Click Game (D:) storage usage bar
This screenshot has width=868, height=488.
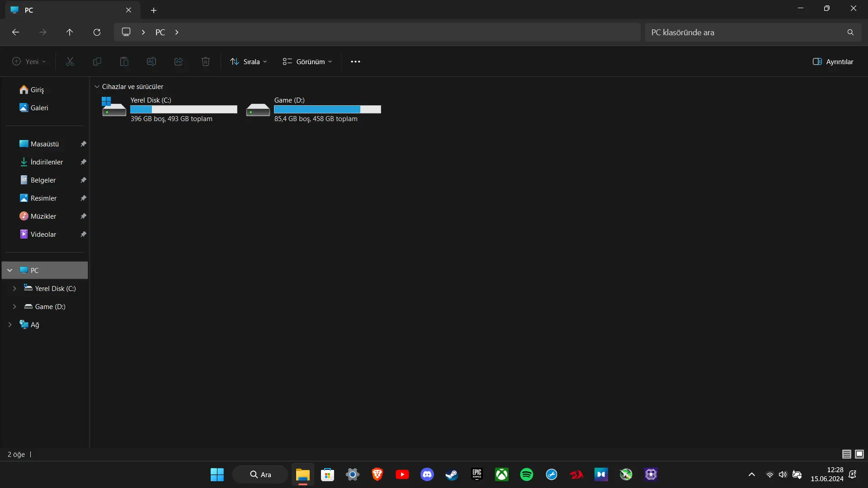[x=327, y=109]
